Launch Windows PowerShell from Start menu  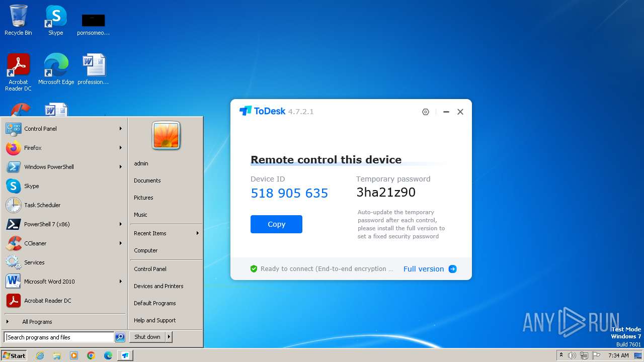tap(64, 167)
